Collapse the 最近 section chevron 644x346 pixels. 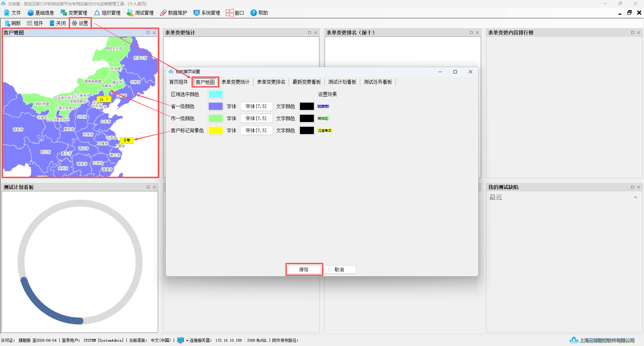[636, 197]
